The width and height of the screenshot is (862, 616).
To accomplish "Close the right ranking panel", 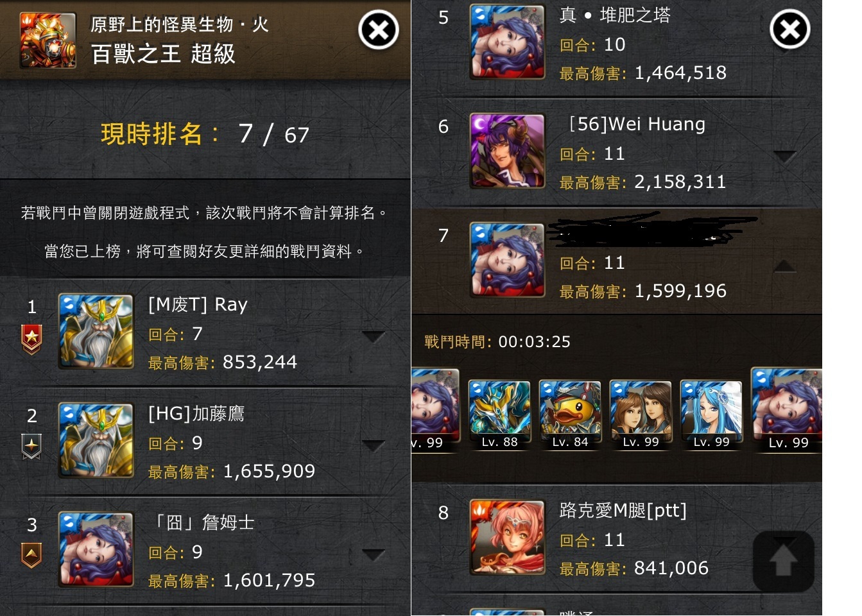I will (x=790, y=29).
